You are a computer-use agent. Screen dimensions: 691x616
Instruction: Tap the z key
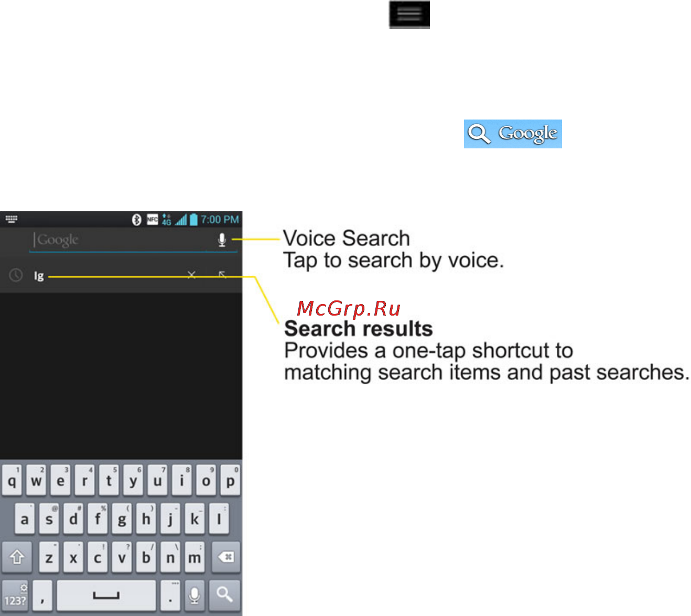tap(49, 557)
